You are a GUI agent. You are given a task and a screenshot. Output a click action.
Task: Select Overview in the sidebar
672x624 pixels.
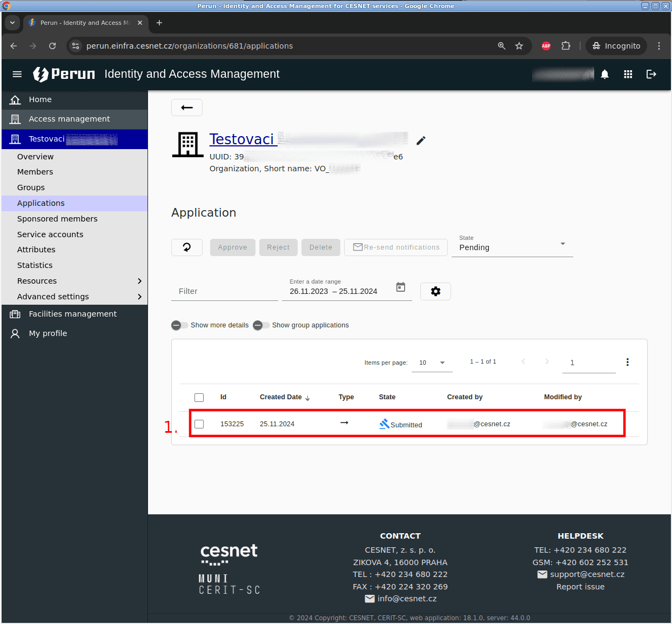coord(75,157)
